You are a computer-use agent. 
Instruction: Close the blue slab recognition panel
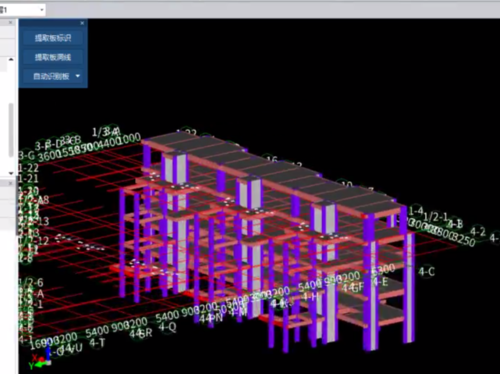tap(82, 23)
